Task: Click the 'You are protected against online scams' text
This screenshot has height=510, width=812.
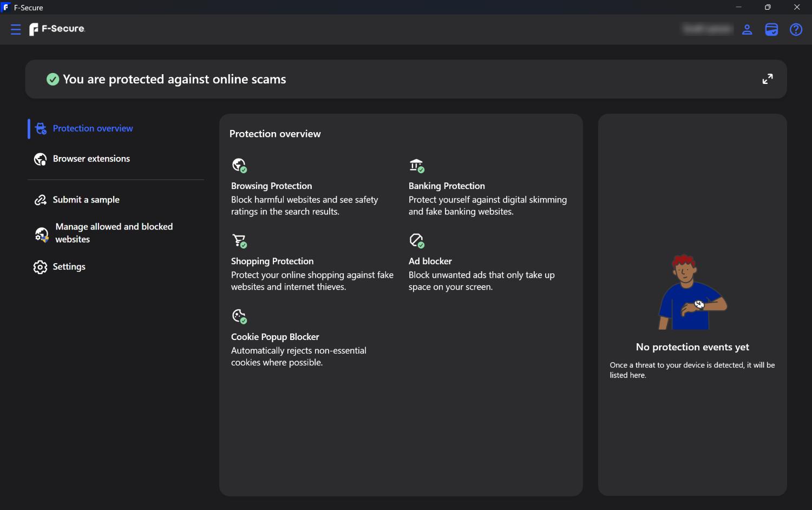Action: pos(174,79)
